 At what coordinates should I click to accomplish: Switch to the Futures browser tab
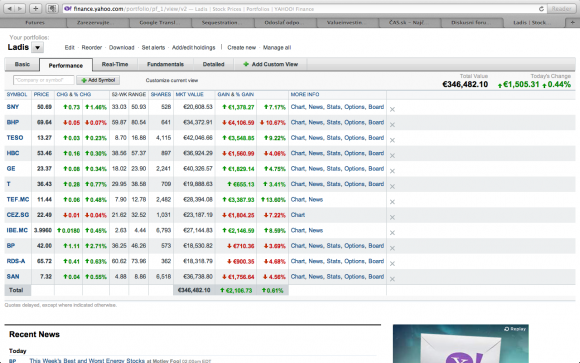[35, 23]
